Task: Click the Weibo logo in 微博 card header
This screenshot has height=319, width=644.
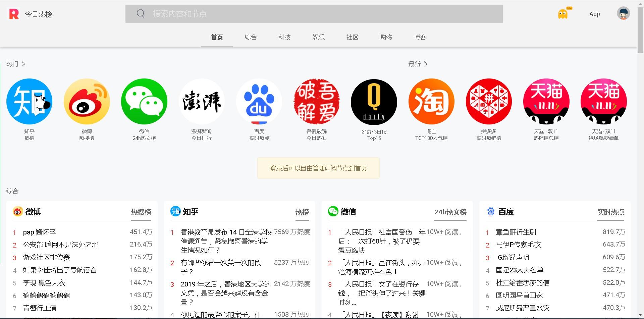Action: tap(18, 212)
